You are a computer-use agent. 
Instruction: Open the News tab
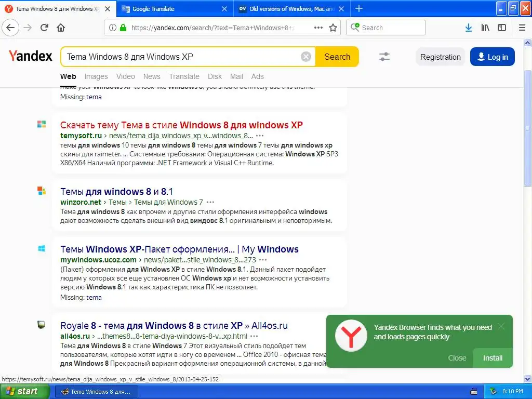click(x=152, y=77)
